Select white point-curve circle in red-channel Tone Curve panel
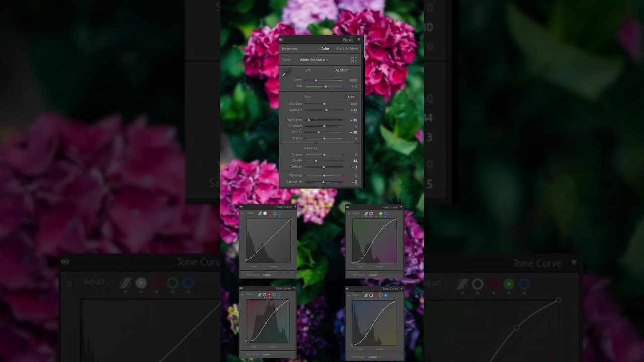The image size is (644, 362). [x=265, y=295]
